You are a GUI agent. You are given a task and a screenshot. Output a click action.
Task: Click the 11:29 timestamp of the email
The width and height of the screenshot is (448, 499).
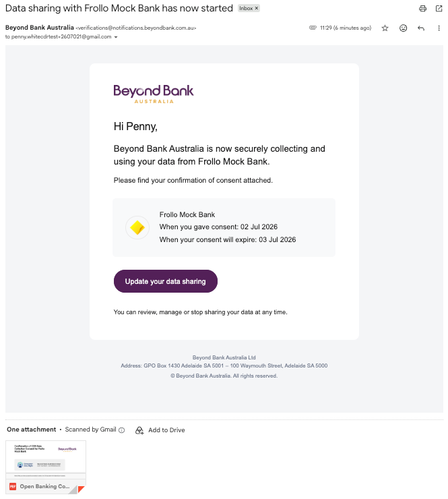point(346,28)
